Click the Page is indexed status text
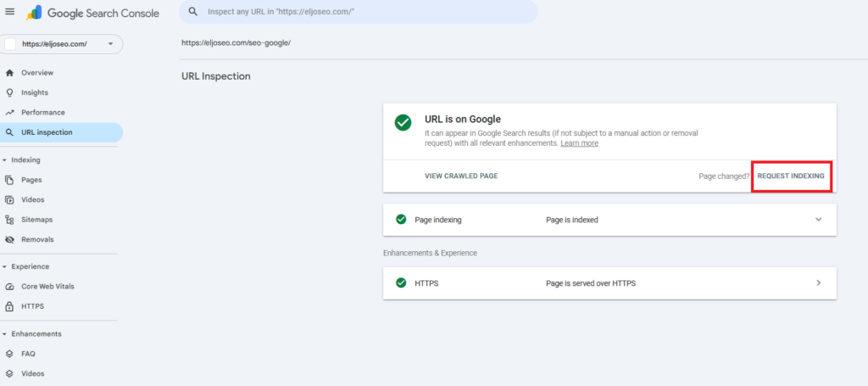Image resolution: width=868 pixels, height=386 pixels. coord(572,220)
